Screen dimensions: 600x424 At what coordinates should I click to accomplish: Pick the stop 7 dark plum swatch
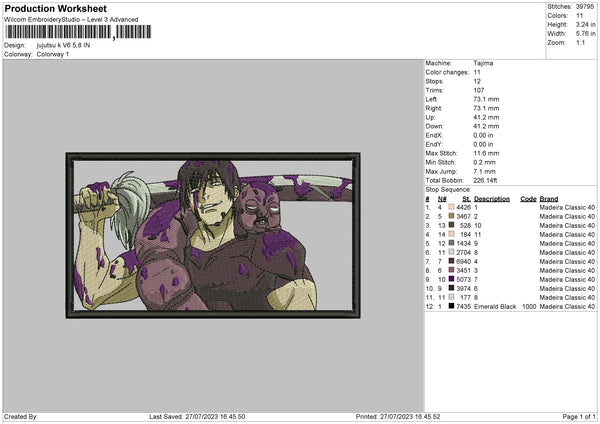tap(452, 261)
